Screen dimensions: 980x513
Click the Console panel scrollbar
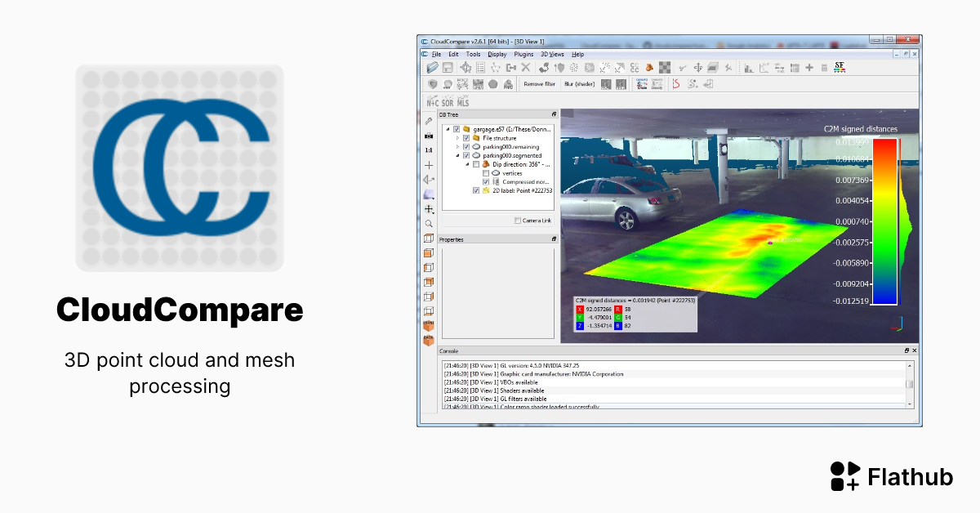(x=910, y=386)
